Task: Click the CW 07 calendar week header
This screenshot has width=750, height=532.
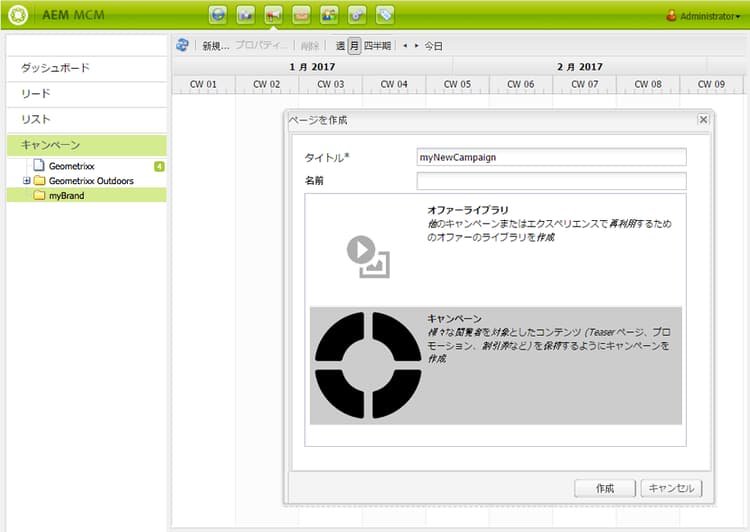Action: [585, 84]
